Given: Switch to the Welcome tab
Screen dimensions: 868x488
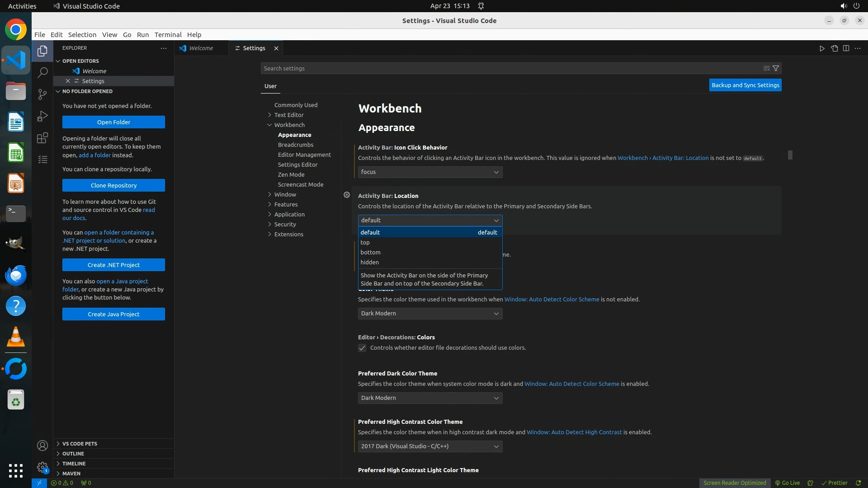Looking at the screenshot, I should click(x=201, y=48).
